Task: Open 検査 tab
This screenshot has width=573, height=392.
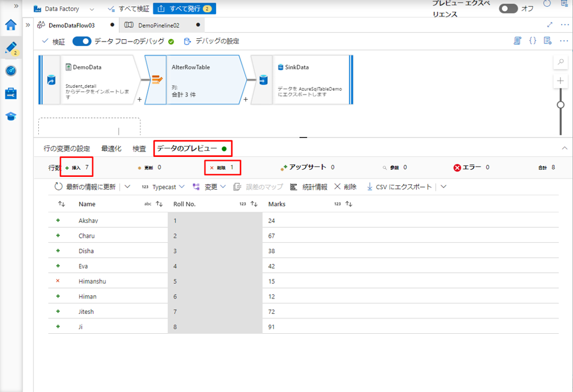Action: 139,148
